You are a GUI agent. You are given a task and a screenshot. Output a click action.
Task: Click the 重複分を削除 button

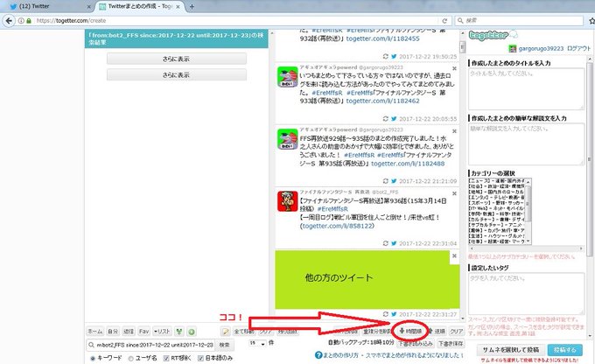tap(377, 332)
